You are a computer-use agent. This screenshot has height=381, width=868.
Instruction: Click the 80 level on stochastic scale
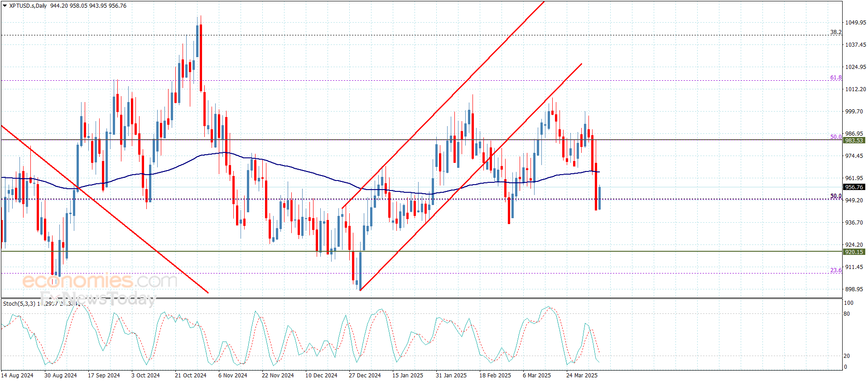coord(847,314)
